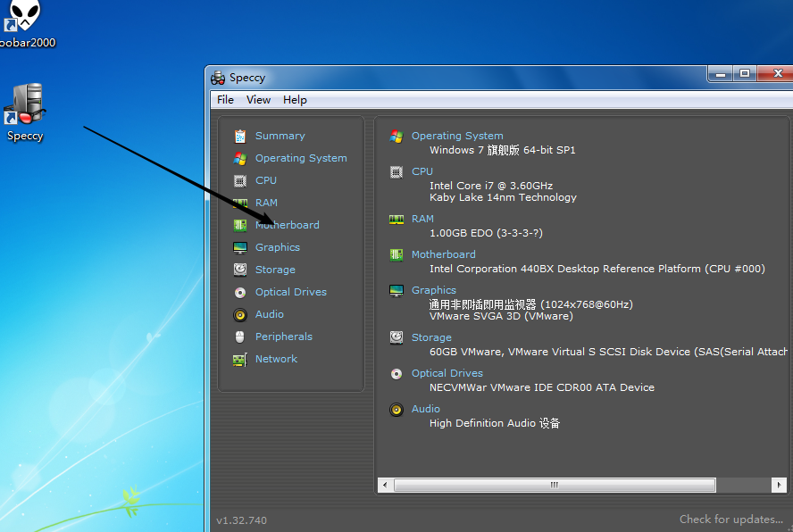Click the Network card icon in sidebar

(240, 360)
